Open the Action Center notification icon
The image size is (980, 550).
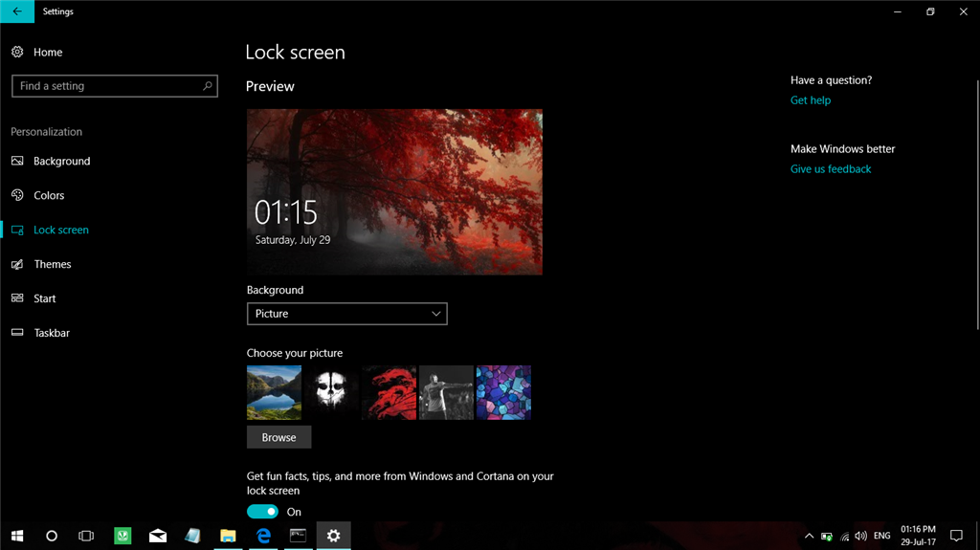click(x=956, y=536)
